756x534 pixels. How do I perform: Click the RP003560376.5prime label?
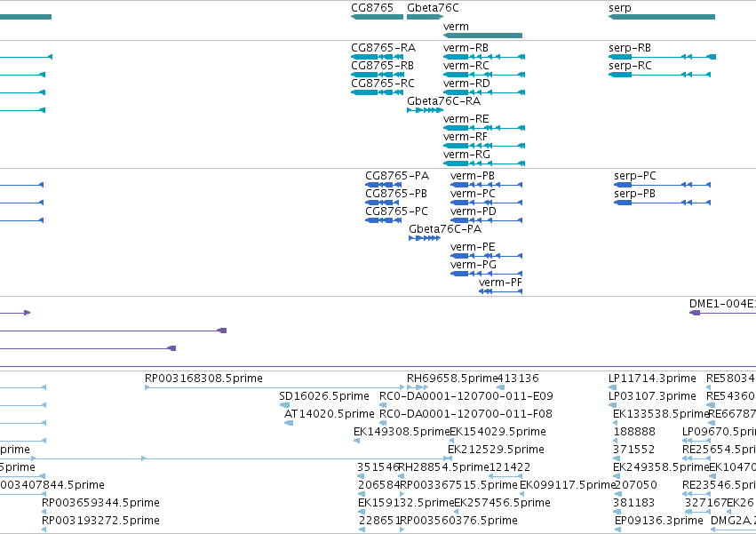[458, 521]
